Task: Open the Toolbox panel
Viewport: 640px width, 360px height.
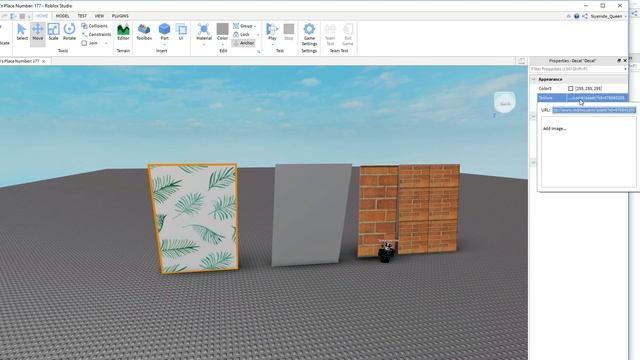Action: coord(144,32)
